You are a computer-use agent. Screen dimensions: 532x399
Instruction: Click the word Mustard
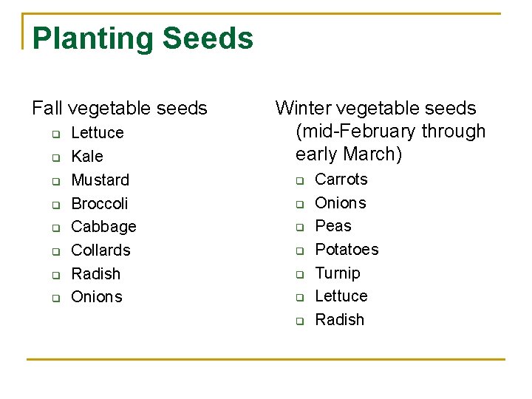point(100,180)
